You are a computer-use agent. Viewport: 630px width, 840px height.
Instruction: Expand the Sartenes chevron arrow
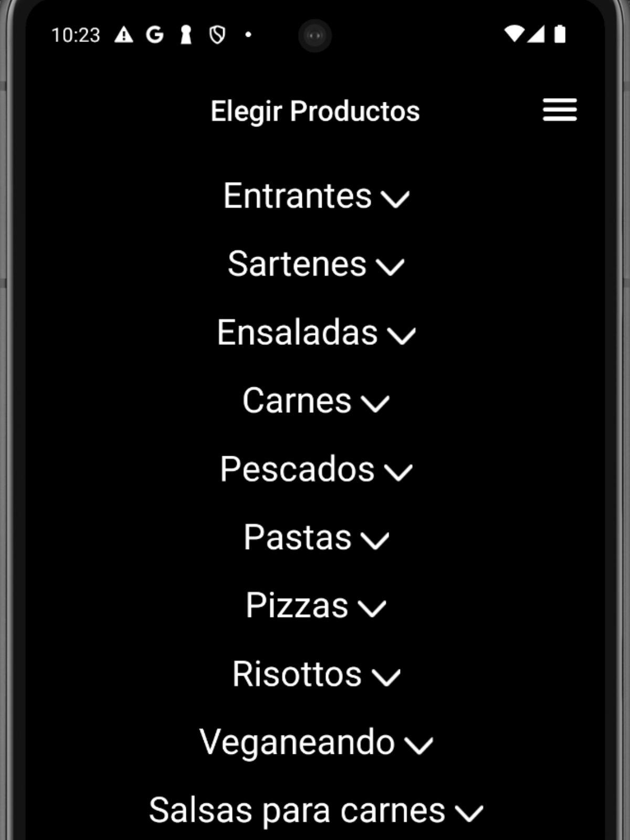[x=390, y=267]
